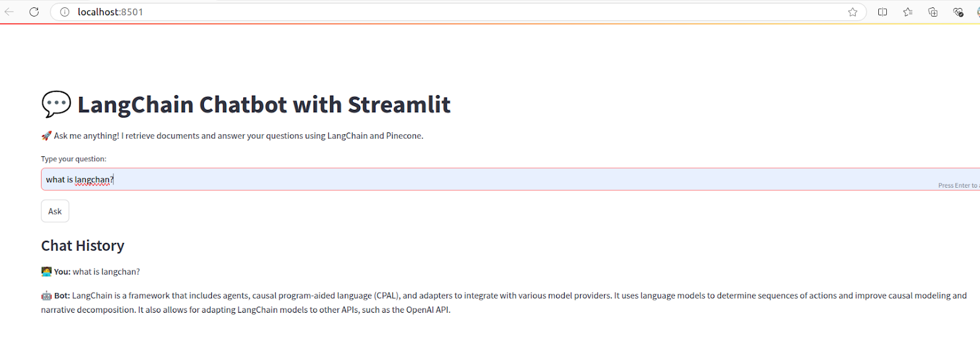
Task: Open Browser essentials heart icon
Action: pos(958,12)
